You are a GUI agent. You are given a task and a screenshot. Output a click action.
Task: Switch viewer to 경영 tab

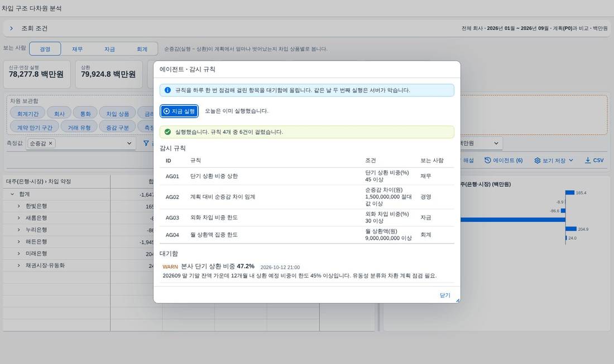tap(45, 49)
